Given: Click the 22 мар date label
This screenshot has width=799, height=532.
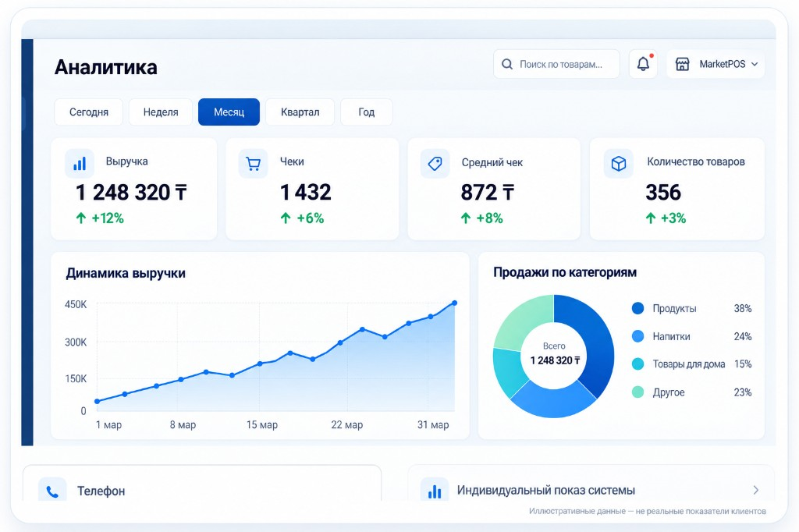Looking at the screenshot, I should (347, 424).
